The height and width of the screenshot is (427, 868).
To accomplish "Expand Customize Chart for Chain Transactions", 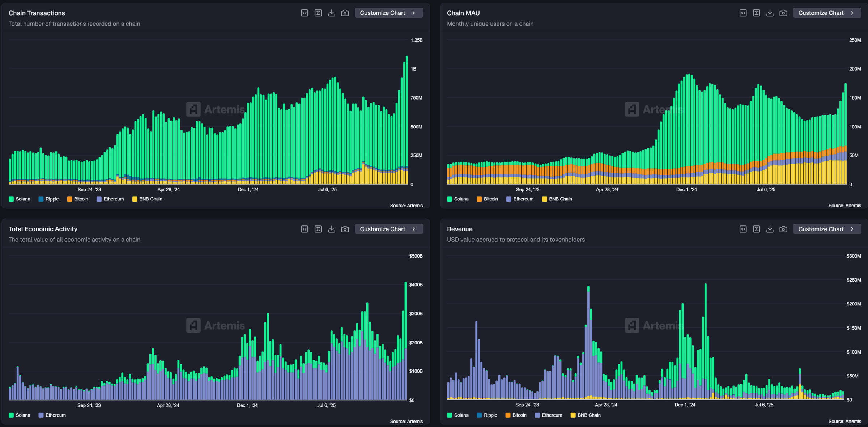I will coord(388,13).
